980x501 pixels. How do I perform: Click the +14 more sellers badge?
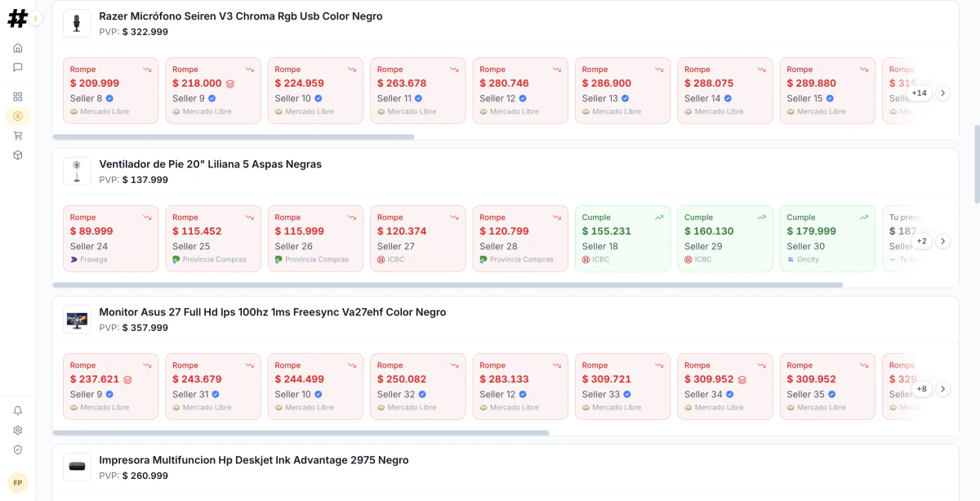pos(920,93)
